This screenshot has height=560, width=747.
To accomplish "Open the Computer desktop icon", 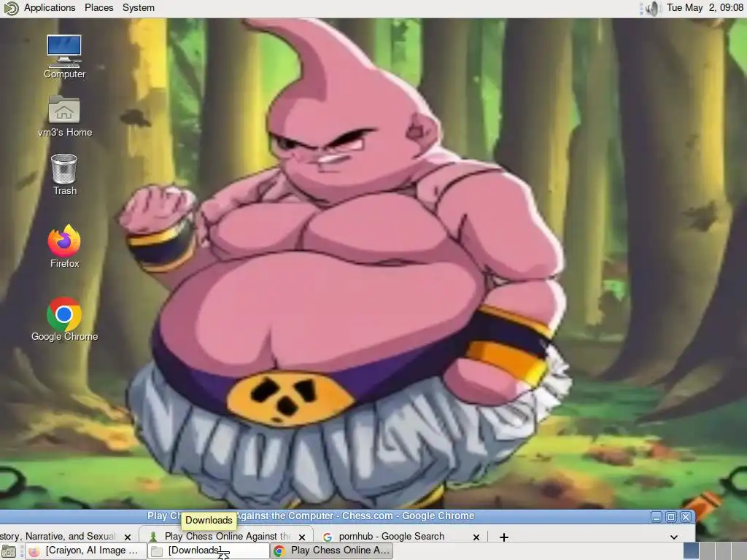I will click(64, 57).
